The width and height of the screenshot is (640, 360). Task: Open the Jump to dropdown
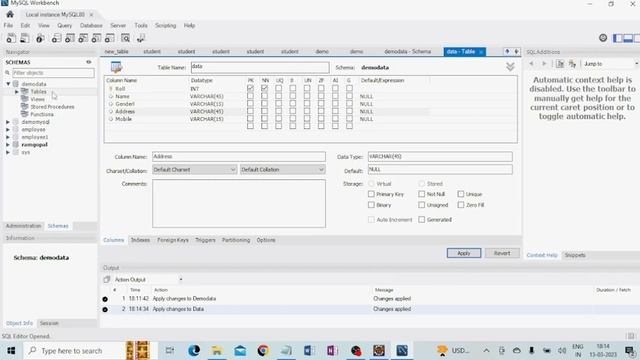coord(610,64)
